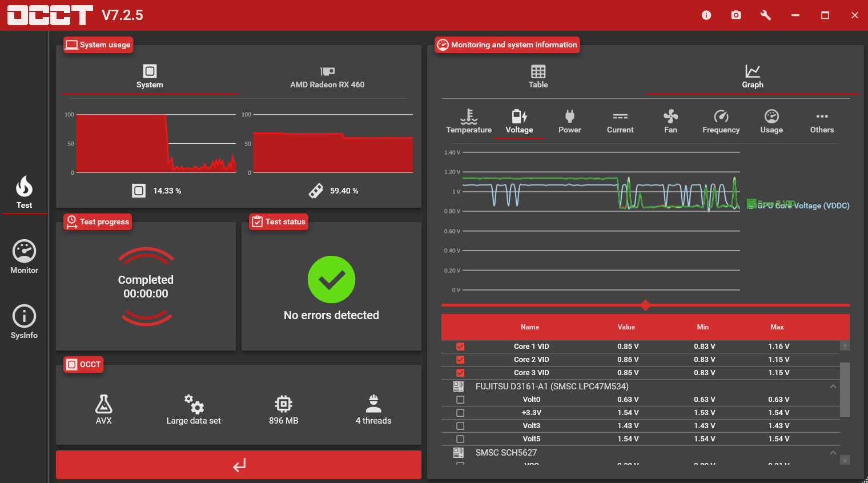Collapse the FUJITSU D3161-A1 sensor group
This screenshot has height=483, width=868.
tap(833, 387)
